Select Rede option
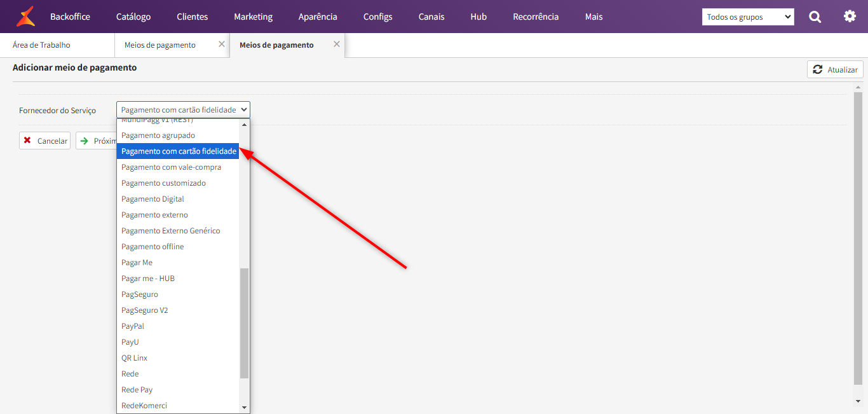 pyautogui.click(x=178, y=374)
